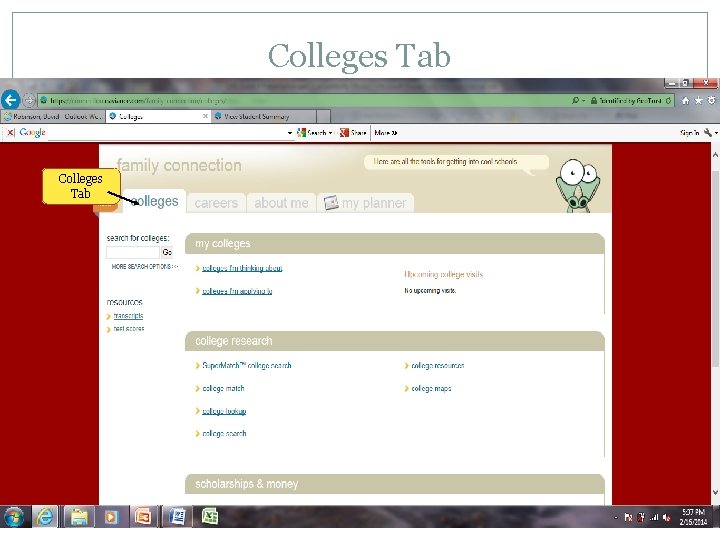Close the Colleges browser tab
The height and width of the screenshot is (540, 720).
point(205,116)
